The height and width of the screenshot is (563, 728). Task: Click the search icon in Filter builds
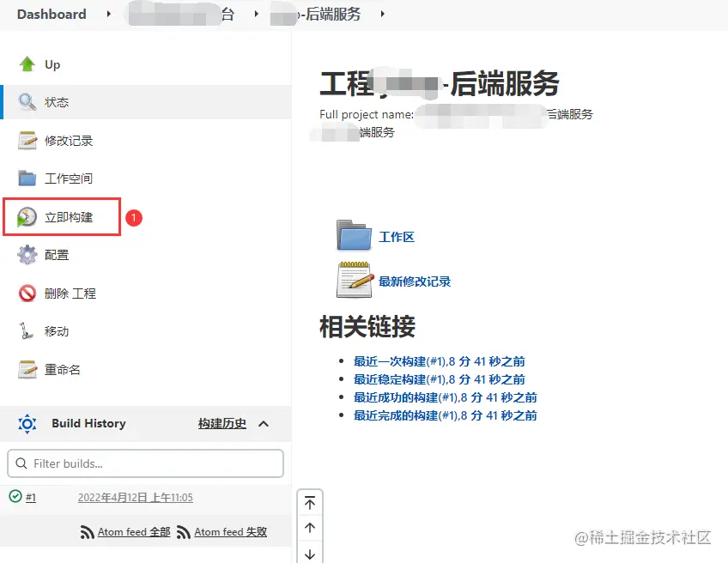click(x=21, y=463)
